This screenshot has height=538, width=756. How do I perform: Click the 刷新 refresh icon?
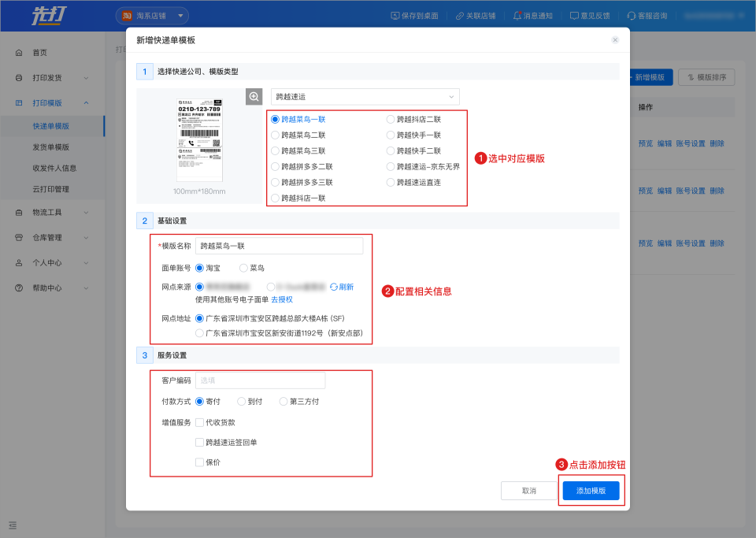[334, 288]
